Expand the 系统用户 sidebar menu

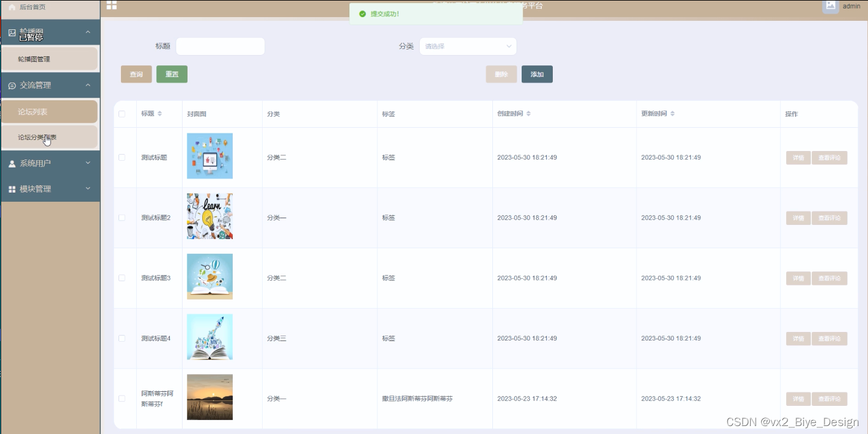tap(50, 163)
